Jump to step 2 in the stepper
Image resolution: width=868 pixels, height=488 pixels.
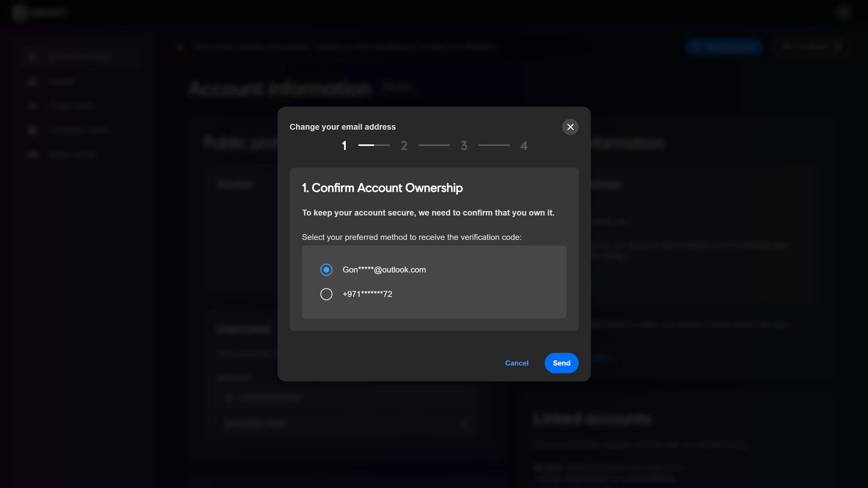[404, 146]
